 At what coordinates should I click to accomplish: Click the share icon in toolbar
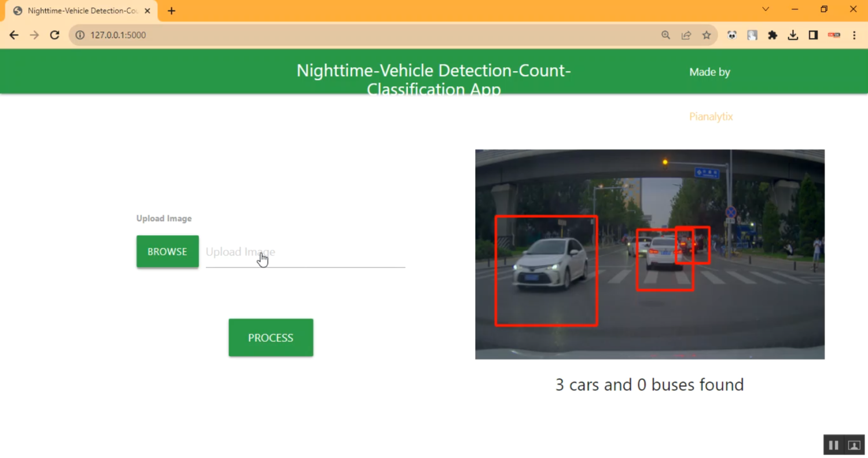(686, 35)
